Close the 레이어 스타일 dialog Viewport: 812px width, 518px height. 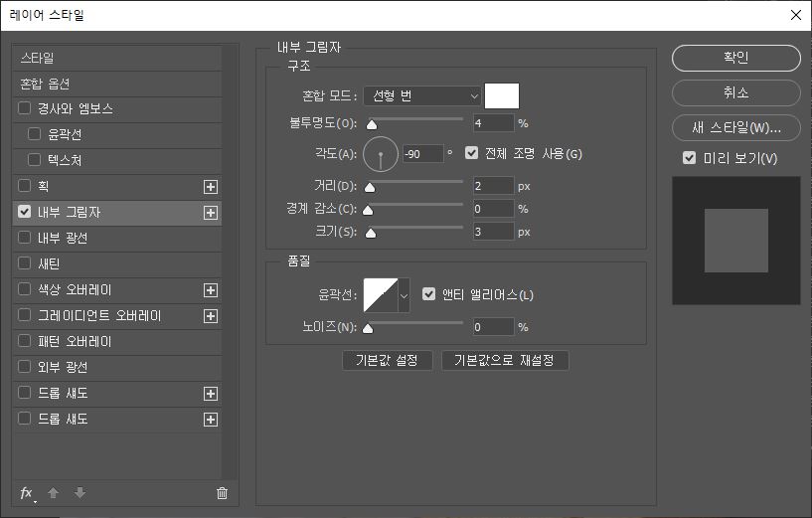(796, 16)
